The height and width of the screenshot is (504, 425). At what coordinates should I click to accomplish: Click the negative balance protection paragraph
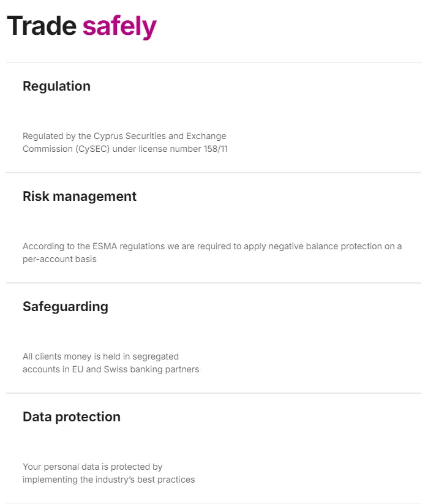(212, 253)
